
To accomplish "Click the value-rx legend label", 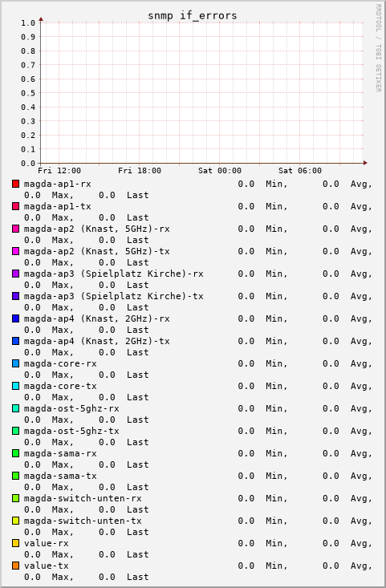I will pos(47,543).
